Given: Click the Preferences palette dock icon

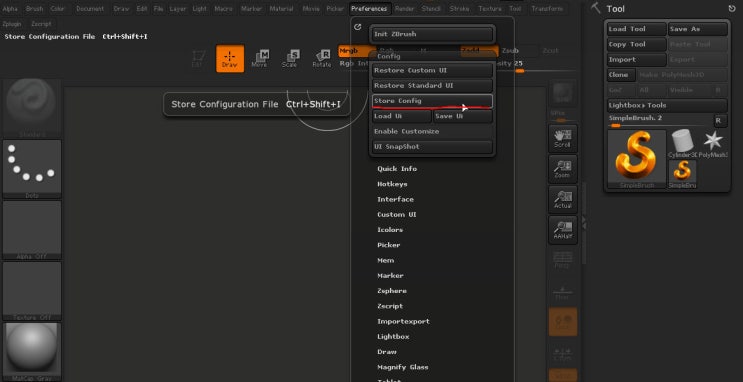Looking at the screenshot, I should coord(358,27).
